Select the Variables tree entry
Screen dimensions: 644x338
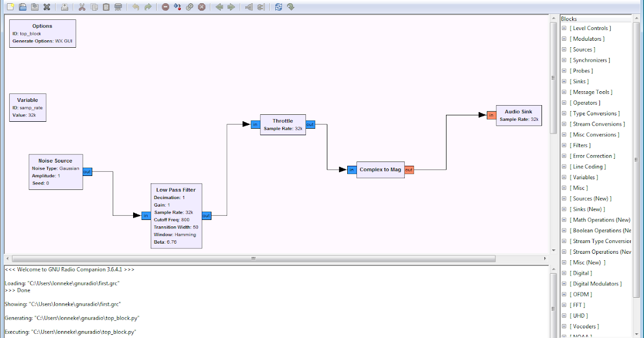584,178
